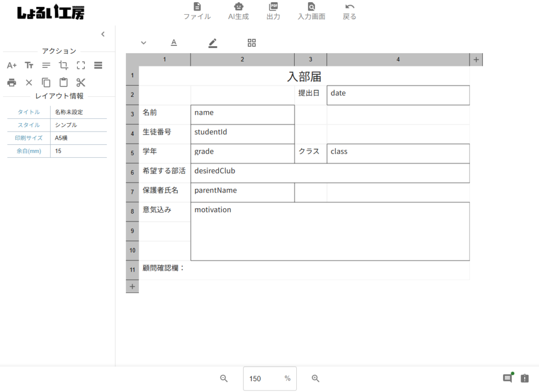Select the motivation cell in the sheet

point(330,232)
